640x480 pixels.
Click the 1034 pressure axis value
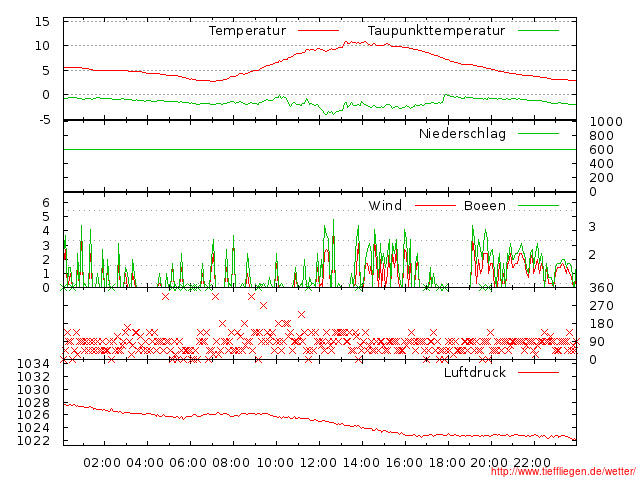(33, 364)
